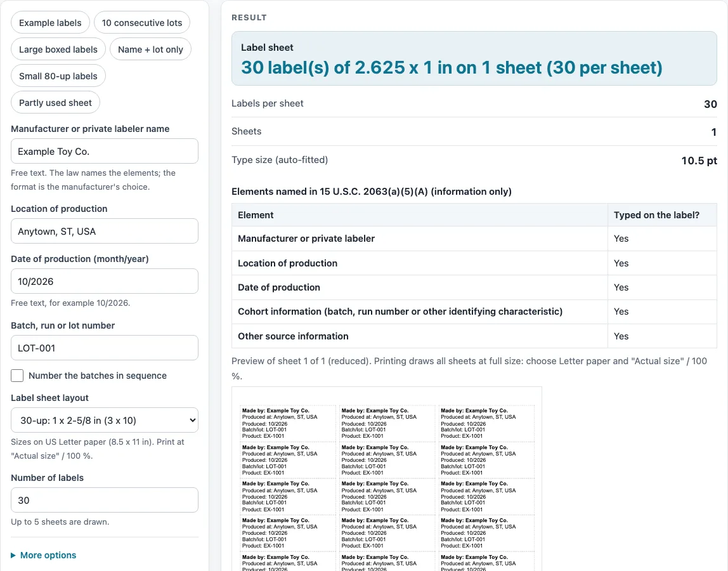Load the Example labels preset
Viewport: 728px width, 571px height.
(50, 23)
